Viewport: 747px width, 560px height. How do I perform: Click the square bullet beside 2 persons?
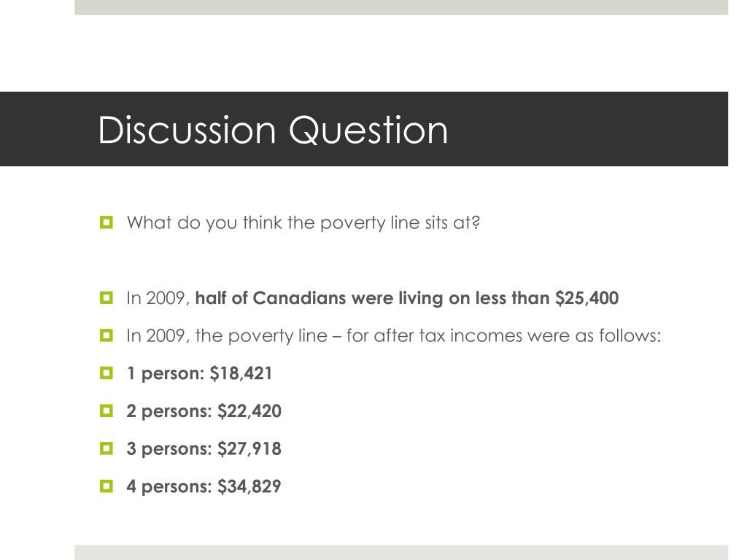click(x=107, y=411)
